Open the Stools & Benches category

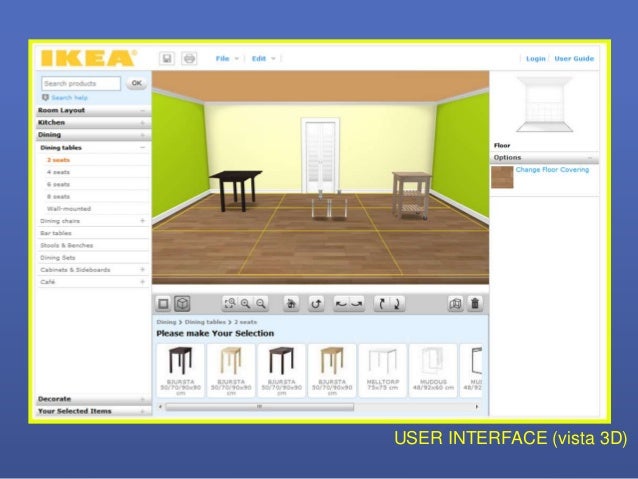pos(67,245)
